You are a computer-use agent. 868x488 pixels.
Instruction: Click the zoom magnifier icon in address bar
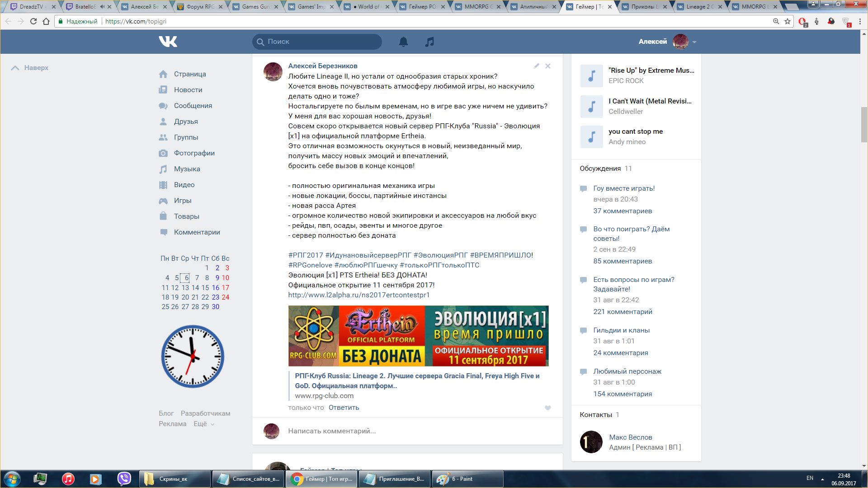tap(776, 21)
